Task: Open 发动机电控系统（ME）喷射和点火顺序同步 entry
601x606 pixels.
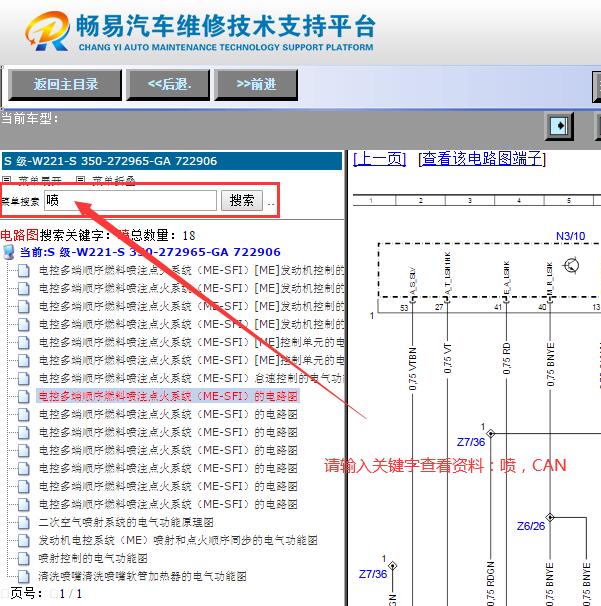Action: 178,540
